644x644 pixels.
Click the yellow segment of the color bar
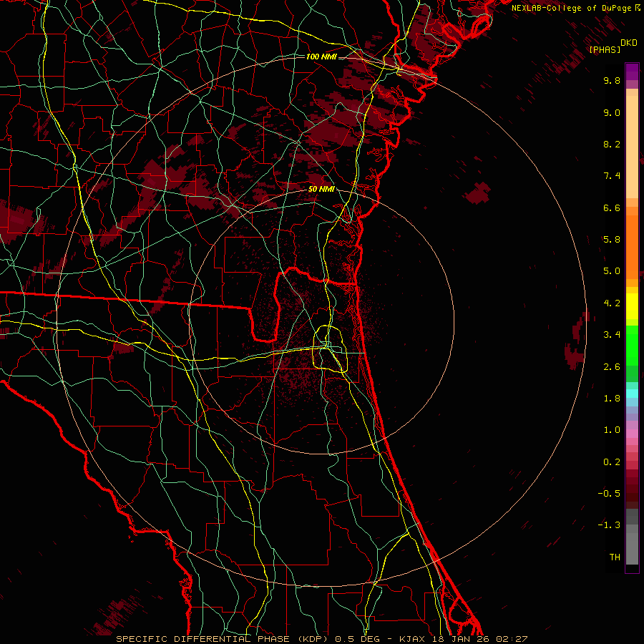pyautogui.click(x=632, y=306)
